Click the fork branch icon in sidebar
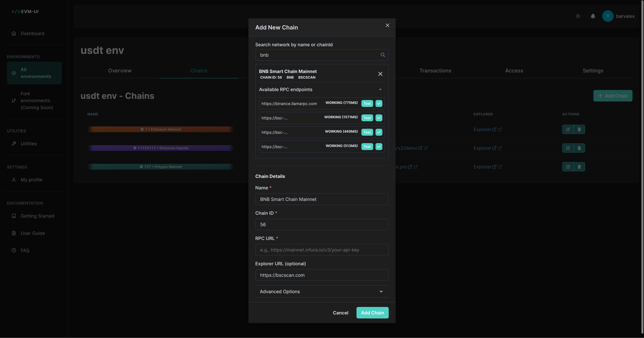This screenshot has width=644, height=338. 14,100
